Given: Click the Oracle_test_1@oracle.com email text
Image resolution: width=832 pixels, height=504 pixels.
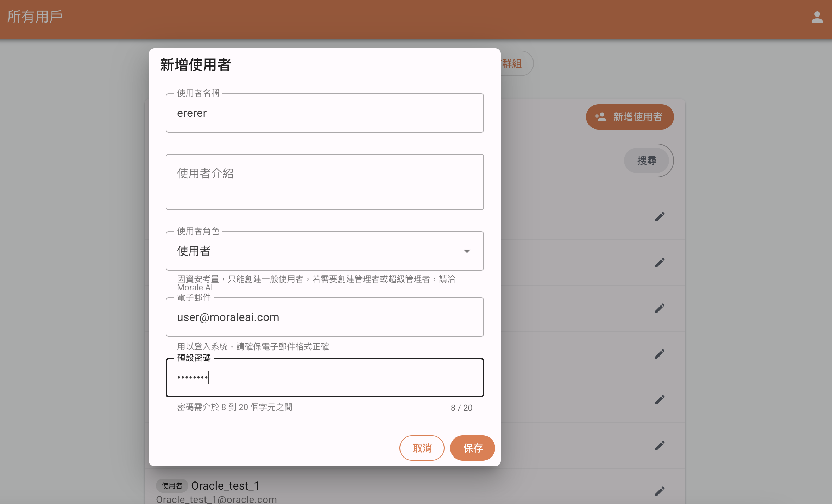Looking at the screenshot, I should pyautogui.click(x=216, y=499).
